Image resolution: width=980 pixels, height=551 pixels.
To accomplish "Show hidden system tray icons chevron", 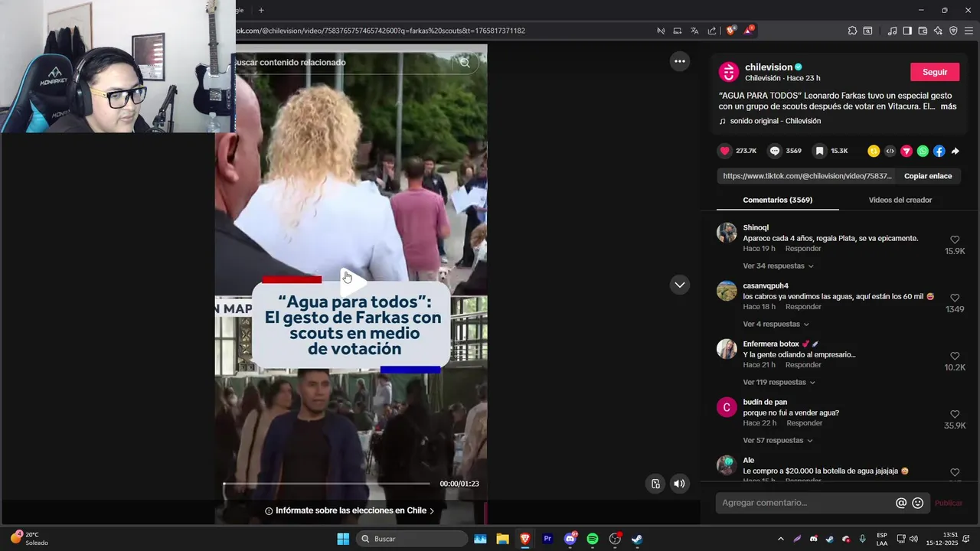I will click(x=780, y=539).
